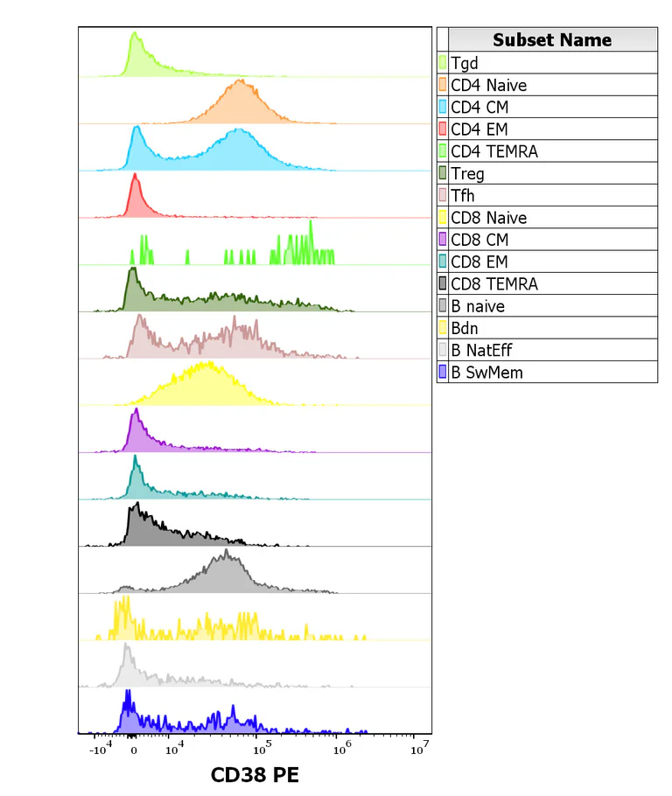Click the negative 10^4 axis label
This screenshot has width=672, height=796.
[101, 748]
